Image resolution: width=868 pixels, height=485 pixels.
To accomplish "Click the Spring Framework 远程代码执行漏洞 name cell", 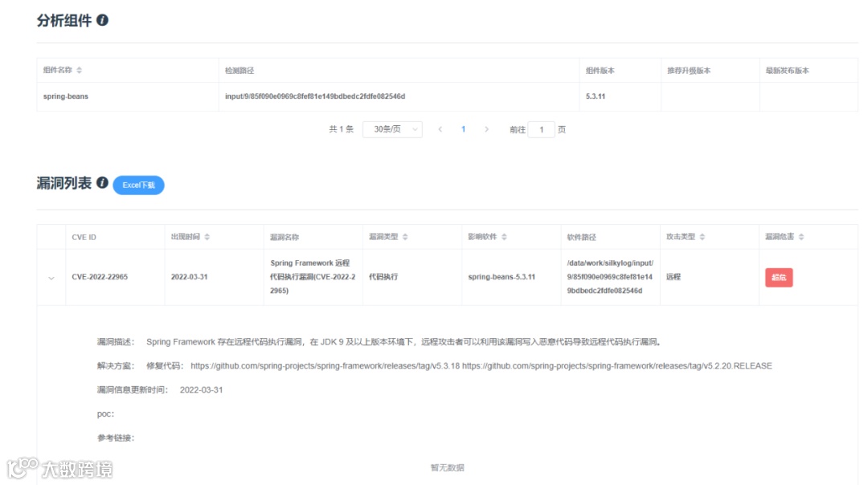I will tap(313, 277).
